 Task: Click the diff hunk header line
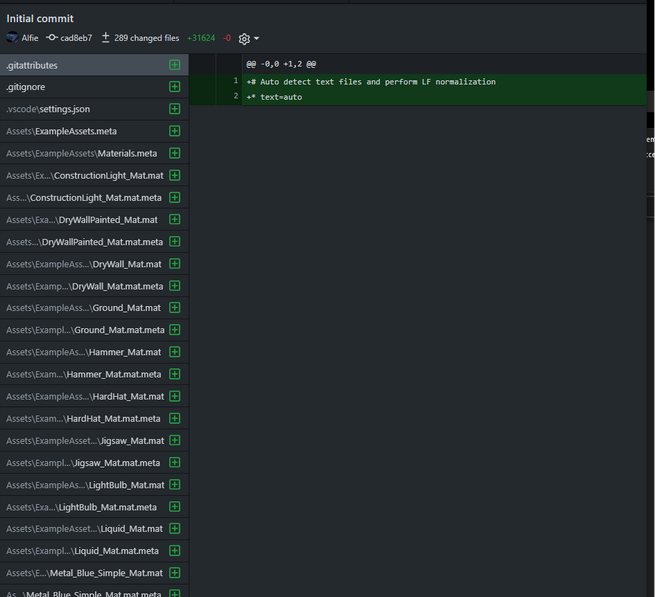coord(281,63)
